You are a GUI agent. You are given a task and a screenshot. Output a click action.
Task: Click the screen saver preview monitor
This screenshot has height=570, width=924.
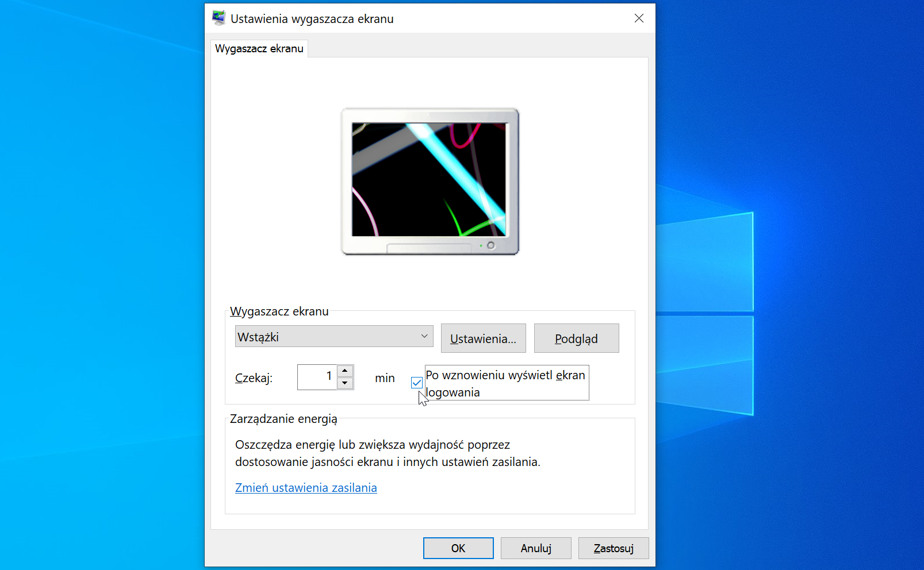pyautogui.click(x=430, y=182)
